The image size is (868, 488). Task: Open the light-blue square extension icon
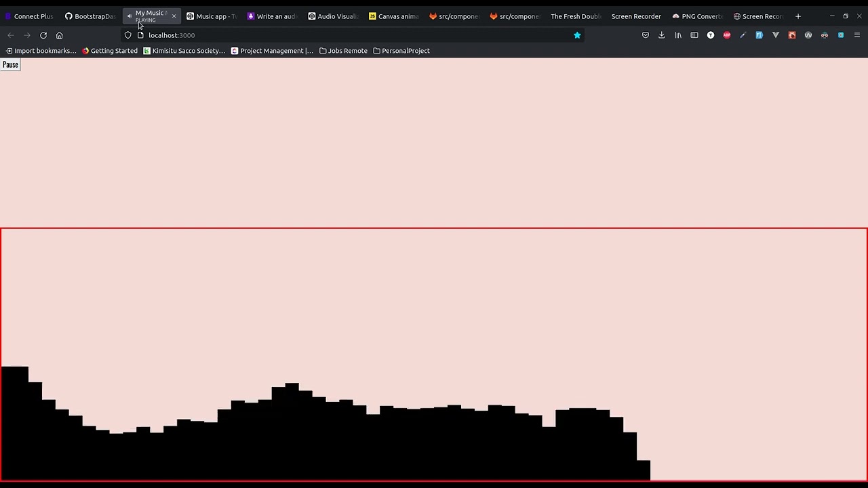click(x=841, y=35)
